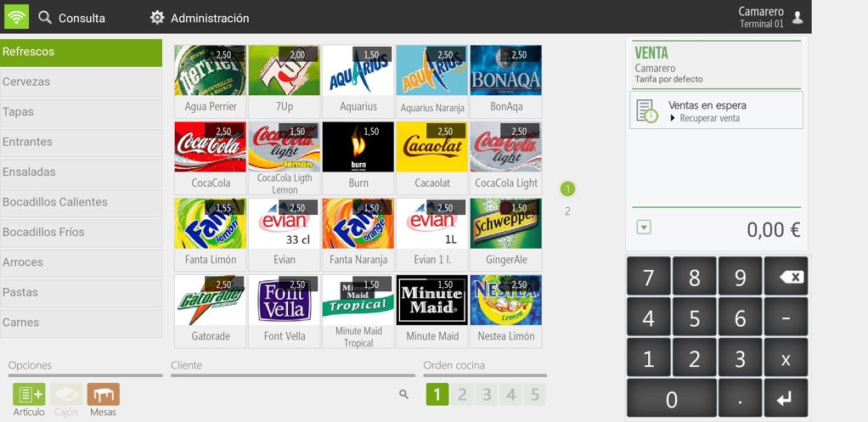
Task: Add Evian 33 cl product
Action: [x=284, y=234]
